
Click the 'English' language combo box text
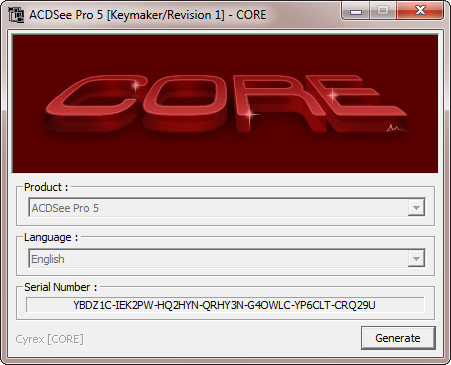tap(48, 259)
